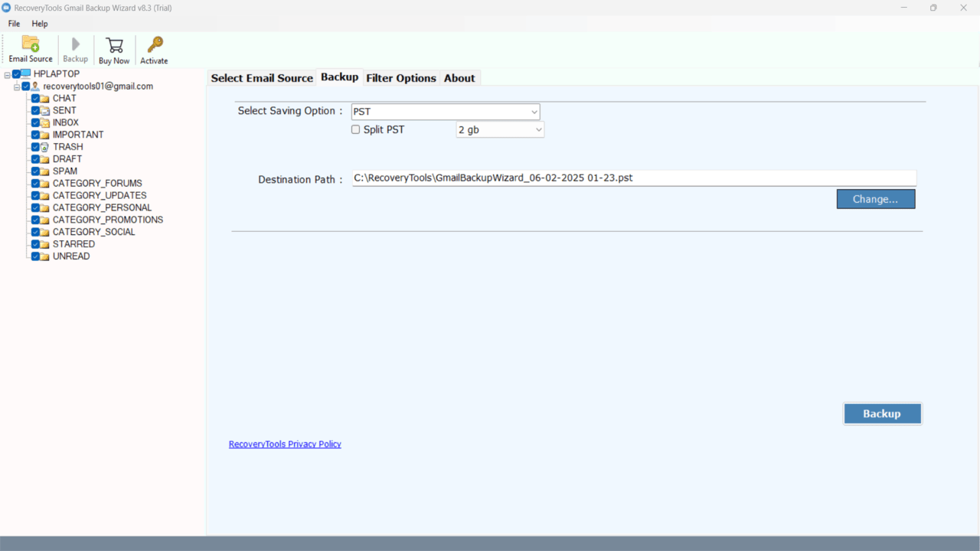Viewport: 980px width, 551px height.
Task: Uncheck the STARRED folder checkbox
Action: tap(35, 245)
